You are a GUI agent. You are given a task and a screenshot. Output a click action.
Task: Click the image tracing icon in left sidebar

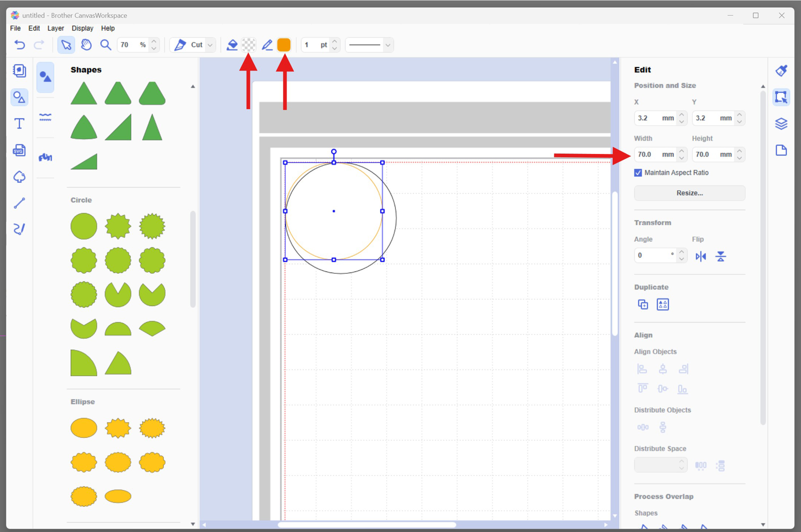[19, 177]
